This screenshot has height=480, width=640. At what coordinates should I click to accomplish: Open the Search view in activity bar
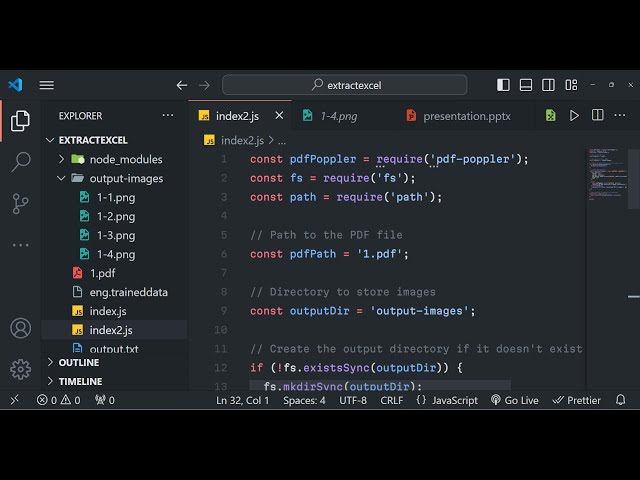click(x=20, y=161)
